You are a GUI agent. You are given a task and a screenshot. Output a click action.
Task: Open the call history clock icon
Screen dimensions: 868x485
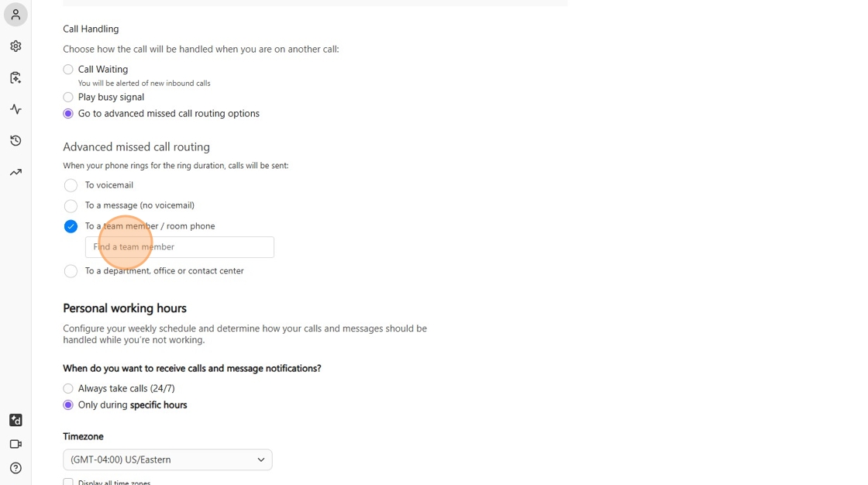pyautogui.click(x=15, y=141)
